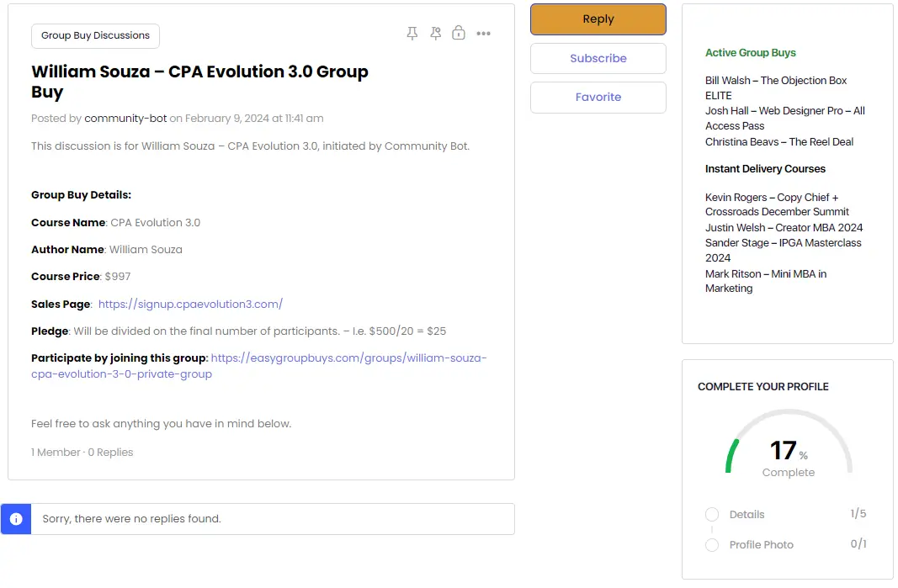The image size is (898, 588).
Task: Click the super sticky pin icon
Action: 435,34
